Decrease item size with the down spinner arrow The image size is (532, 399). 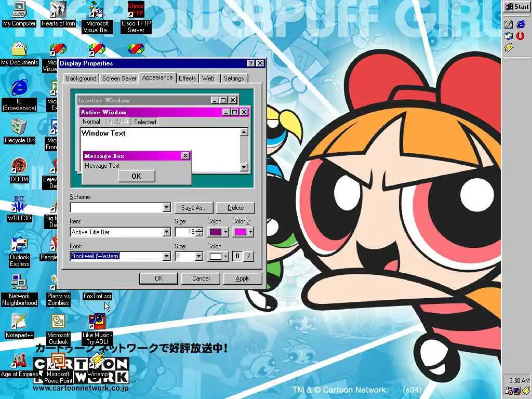coord(199,234)
